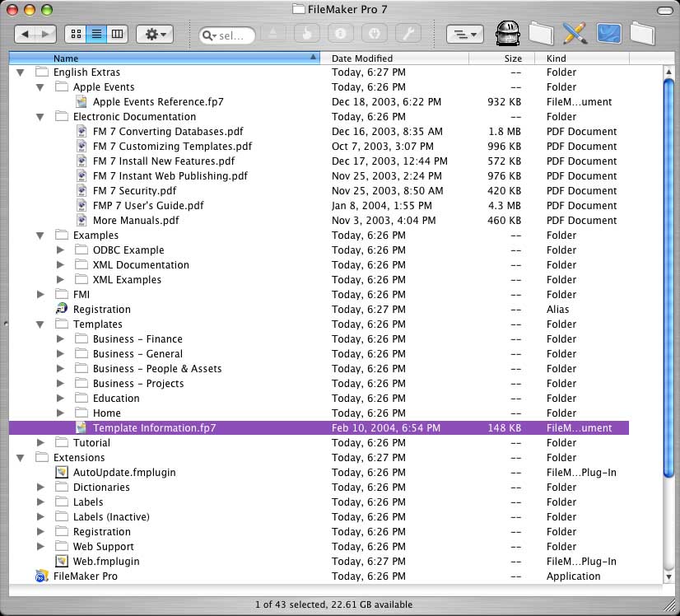
Task: Sort by the Size column header
Action: pyautogui.click(x=501, y=58)
